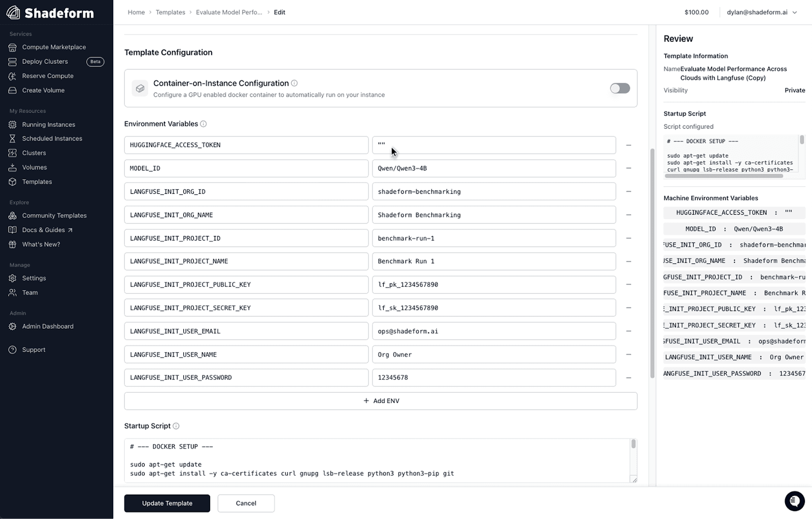The image size is (812, 519).
Task: Delete the LANGFUSE_INIT_USER_PASSWORD variable row
Action: click(x=628, y=378)
